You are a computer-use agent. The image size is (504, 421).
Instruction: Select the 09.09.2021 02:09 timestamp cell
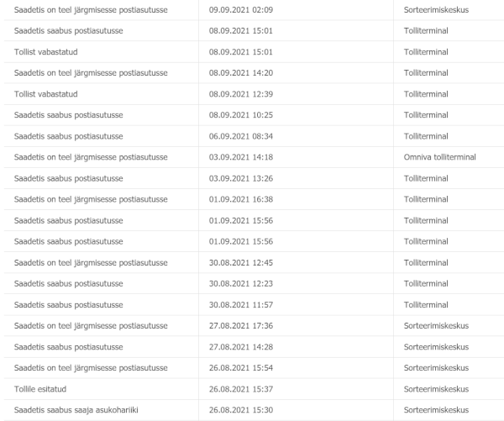(x=241, y=10)
